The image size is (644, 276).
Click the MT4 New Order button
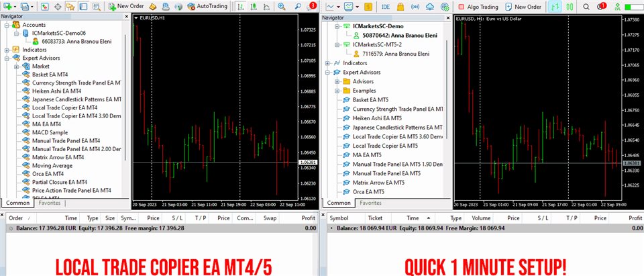126,7
